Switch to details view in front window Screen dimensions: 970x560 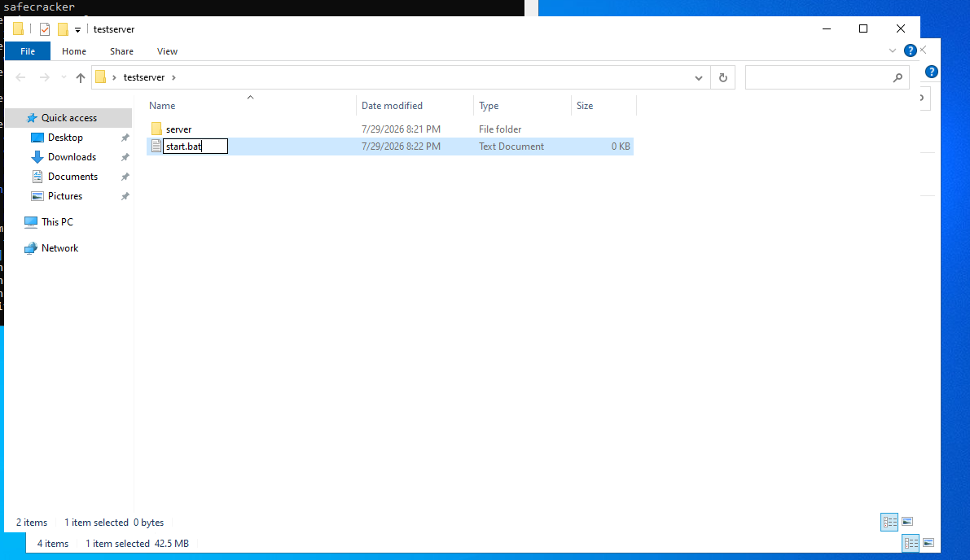coord(889,523)
